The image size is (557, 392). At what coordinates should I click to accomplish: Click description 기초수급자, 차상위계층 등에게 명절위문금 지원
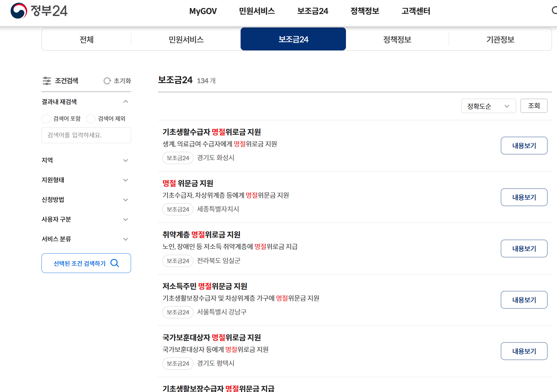point(226,195)
